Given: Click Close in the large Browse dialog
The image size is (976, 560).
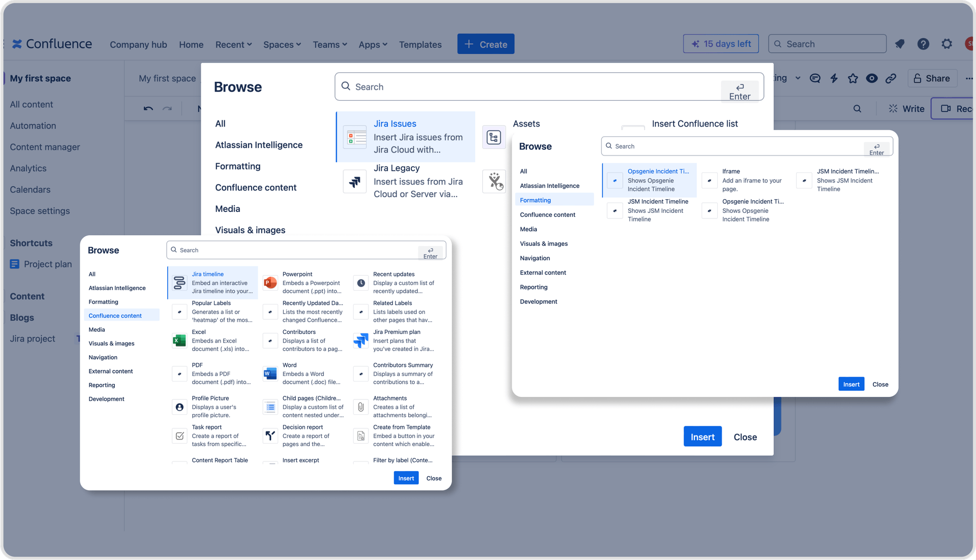Looking at the screenshot, I should click(745, 437).
